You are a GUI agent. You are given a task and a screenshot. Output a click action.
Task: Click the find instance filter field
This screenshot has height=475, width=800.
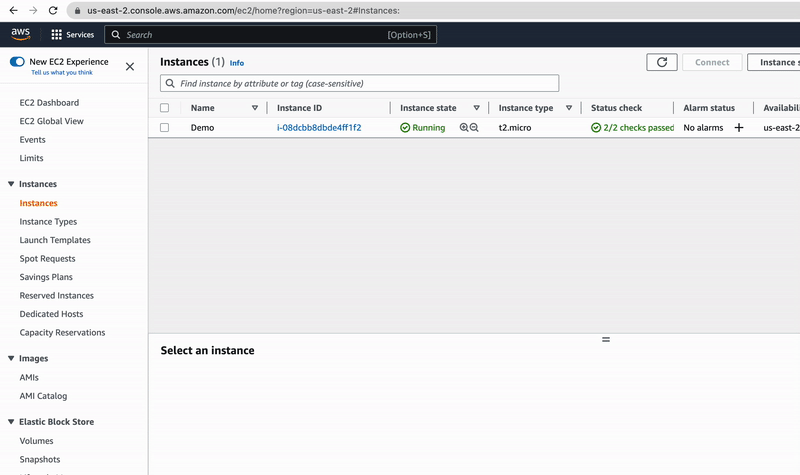[360, 84]
